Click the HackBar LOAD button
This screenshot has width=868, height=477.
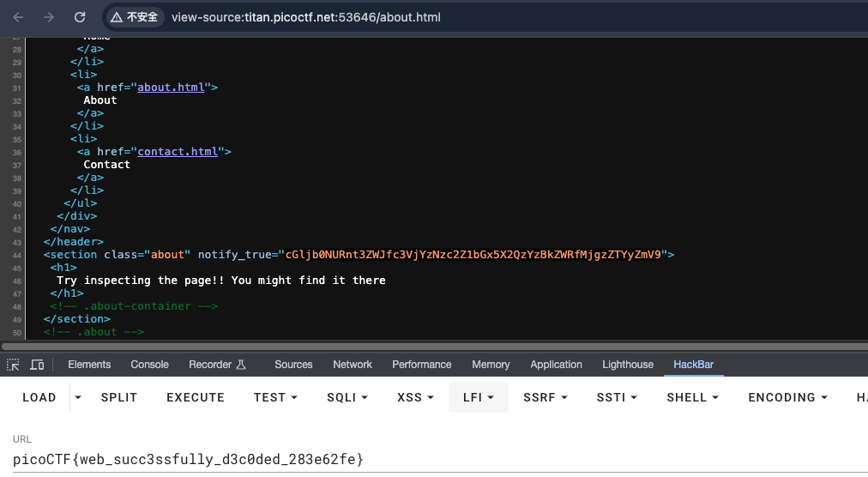39,397
